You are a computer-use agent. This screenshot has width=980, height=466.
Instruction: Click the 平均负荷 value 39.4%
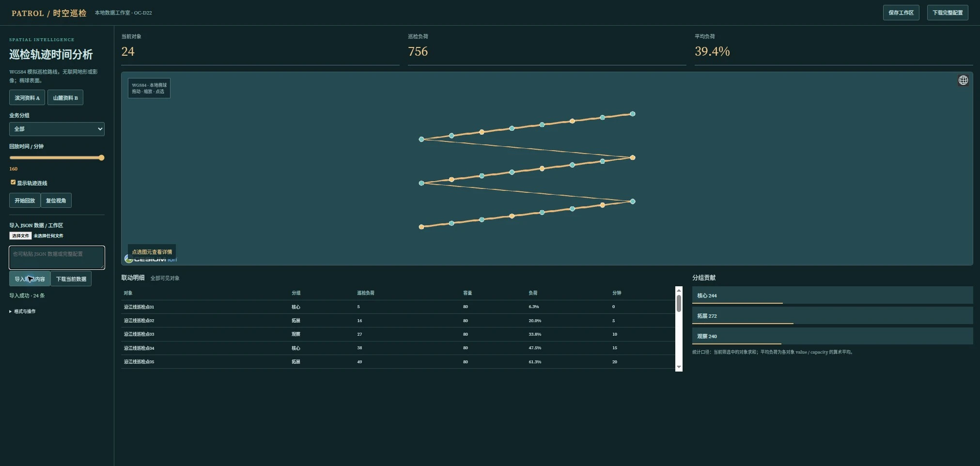coord(712,51)
